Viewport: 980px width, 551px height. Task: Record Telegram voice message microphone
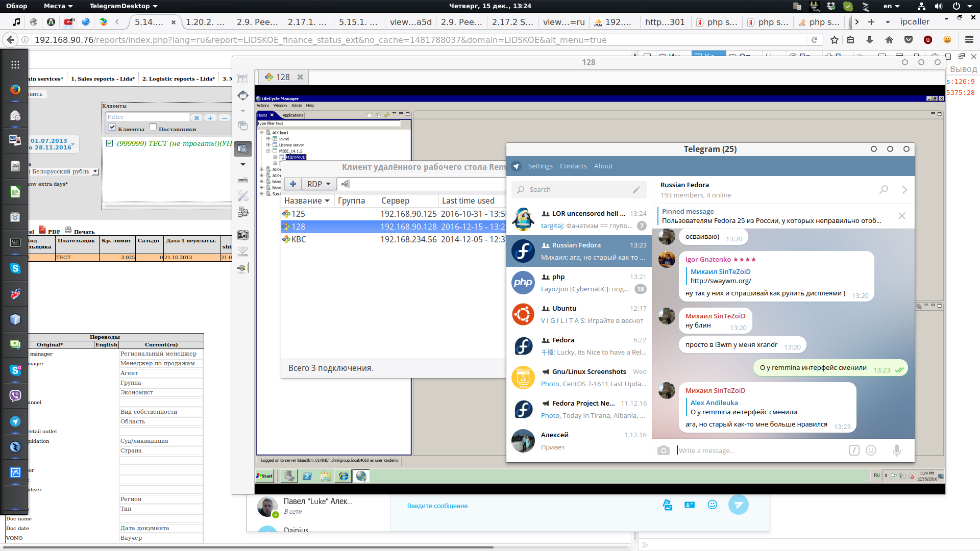point(897,450)
